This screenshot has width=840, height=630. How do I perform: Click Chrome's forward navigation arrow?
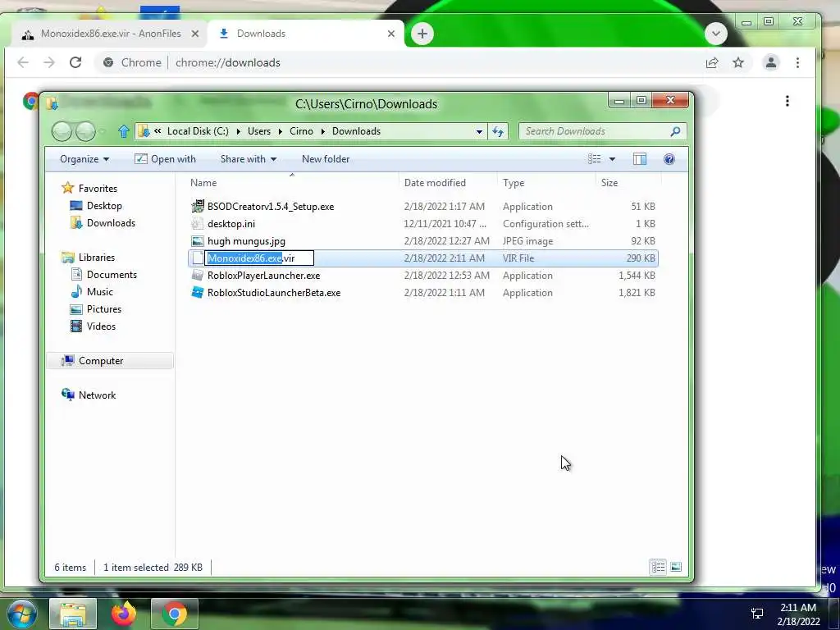point(49,62)
